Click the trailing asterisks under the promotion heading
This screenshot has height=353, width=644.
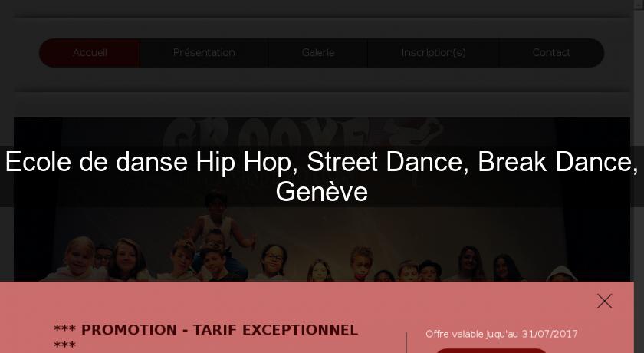click(64, 345)
